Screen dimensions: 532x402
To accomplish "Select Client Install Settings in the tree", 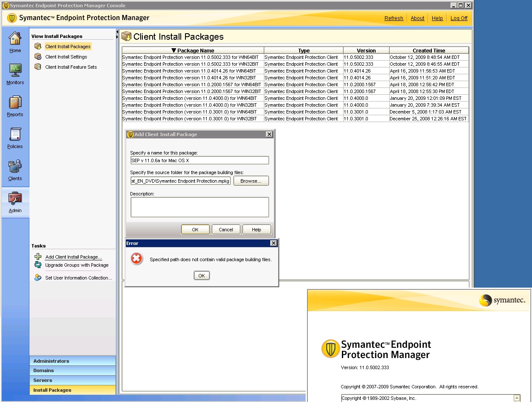I will (66, 57).
